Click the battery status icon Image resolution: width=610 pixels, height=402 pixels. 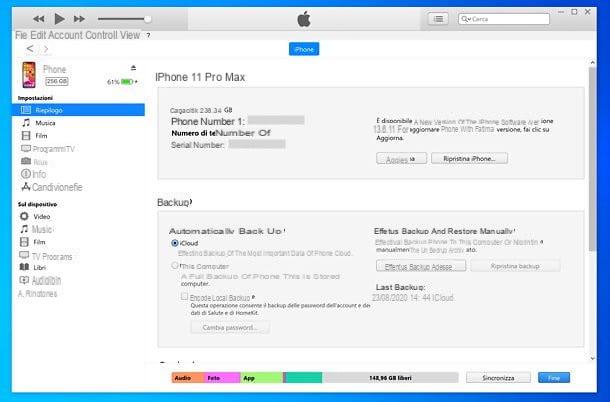(127, 82)
